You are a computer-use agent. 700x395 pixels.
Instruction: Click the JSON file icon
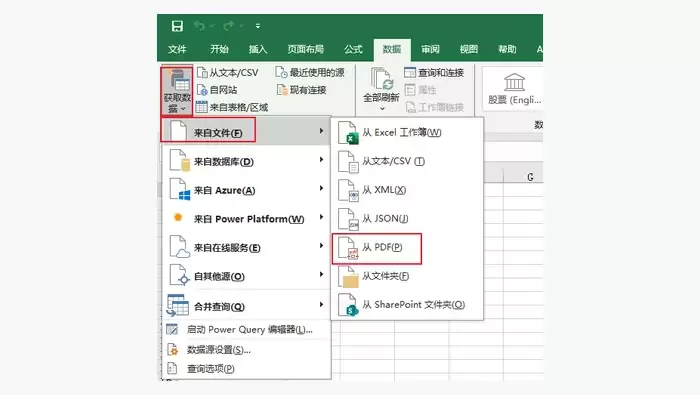point(348,219)
